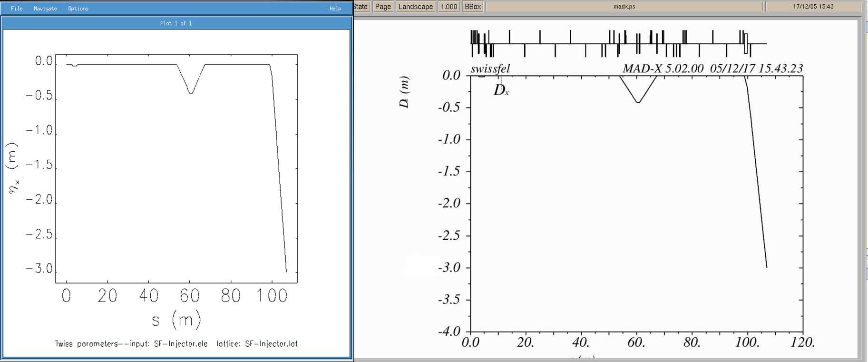Click the 17/12/05 15:43 date field
Image resolution: width=868 pixels, height=362 pixels.
click(813, 7)
